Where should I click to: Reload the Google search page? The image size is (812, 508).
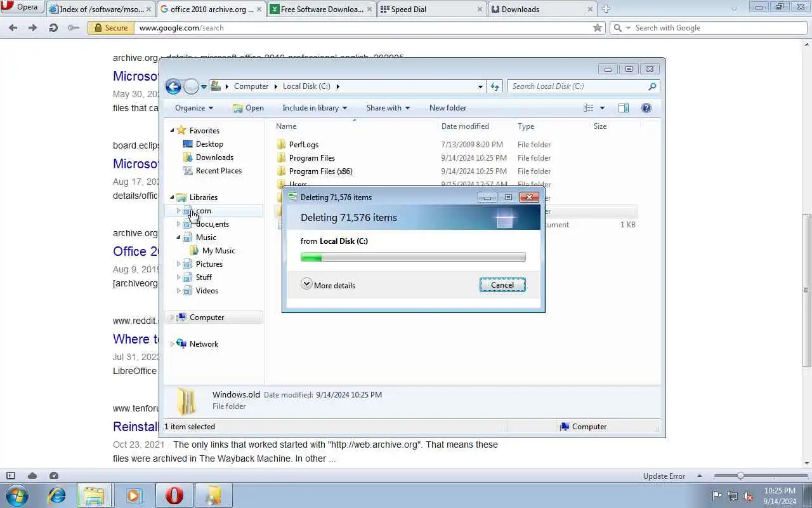coord(53,28)
